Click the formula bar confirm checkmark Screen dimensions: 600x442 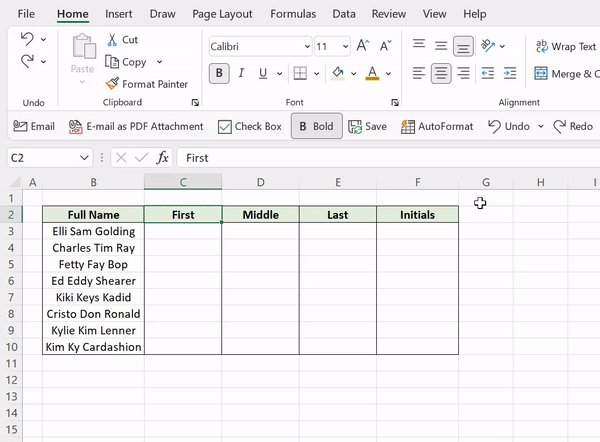click(x=142, y=158)
